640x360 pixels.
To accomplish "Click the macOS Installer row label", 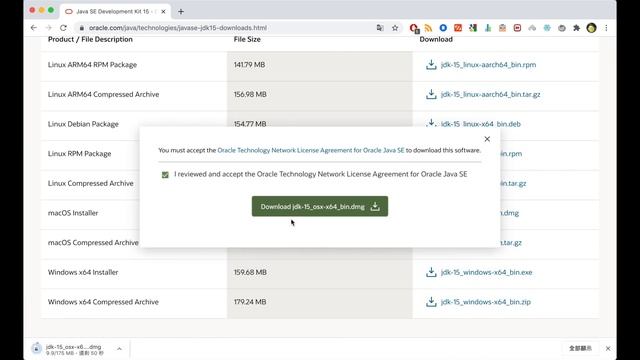I will point(73,213).
